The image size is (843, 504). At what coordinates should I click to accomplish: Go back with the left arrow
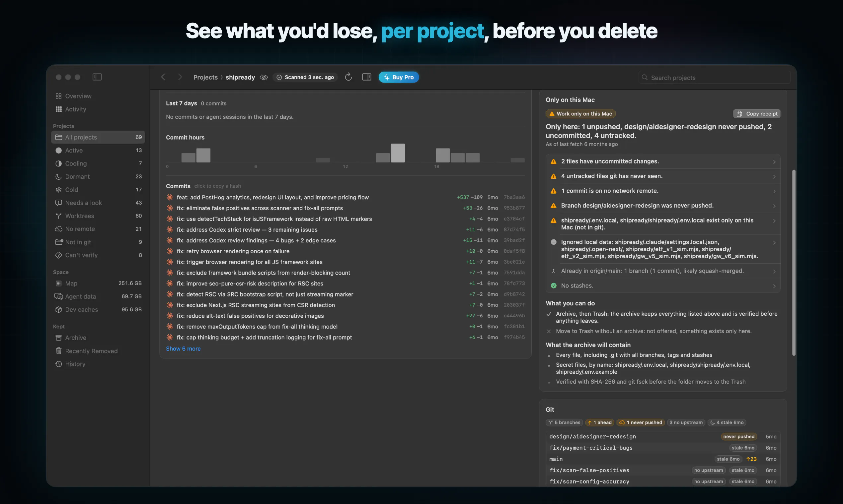163,77
